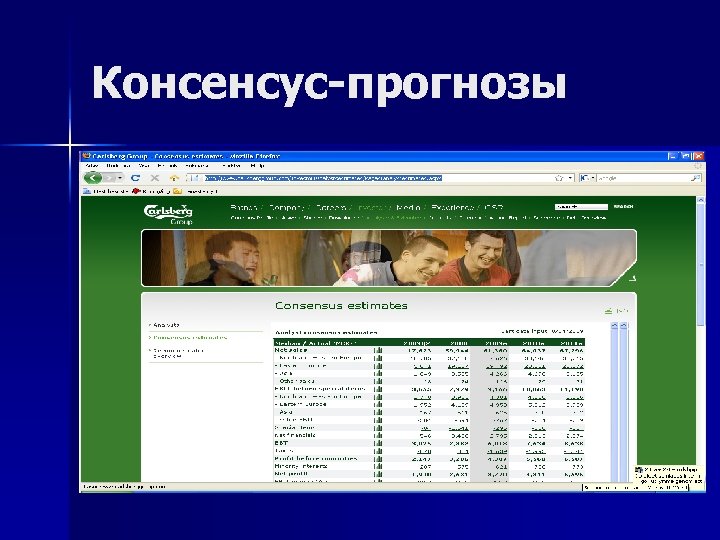
Task: Open the chart icon for Minority interests
Action: (x=378, y=466)
